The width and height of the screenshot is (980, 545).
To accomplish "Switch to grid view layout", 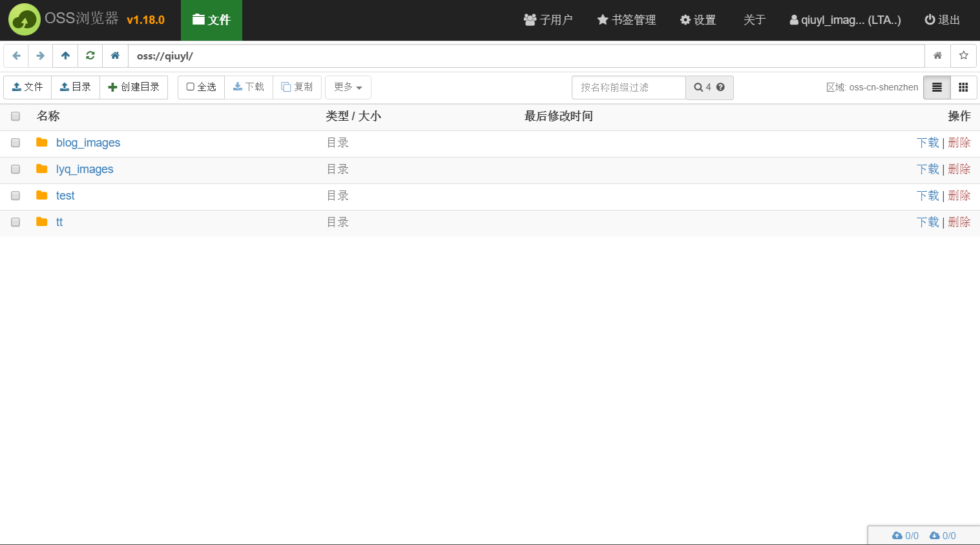I will pos(963,87).
